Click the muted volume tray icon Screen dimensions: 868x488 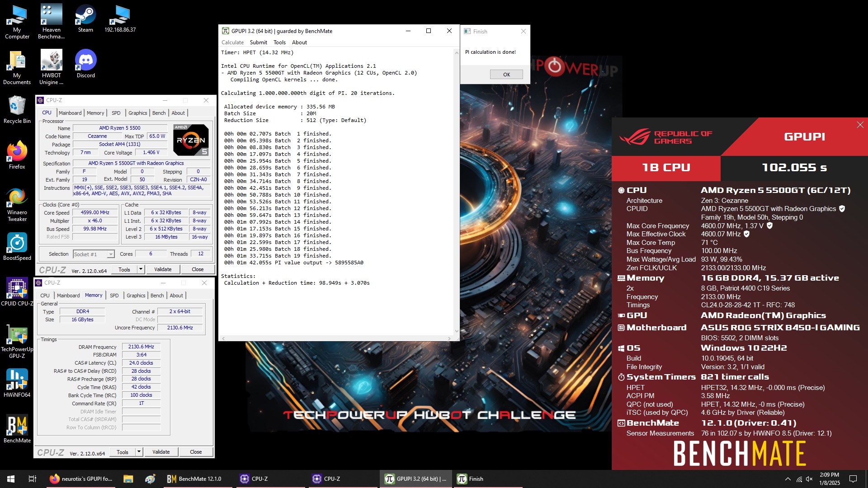pos(809,479)
